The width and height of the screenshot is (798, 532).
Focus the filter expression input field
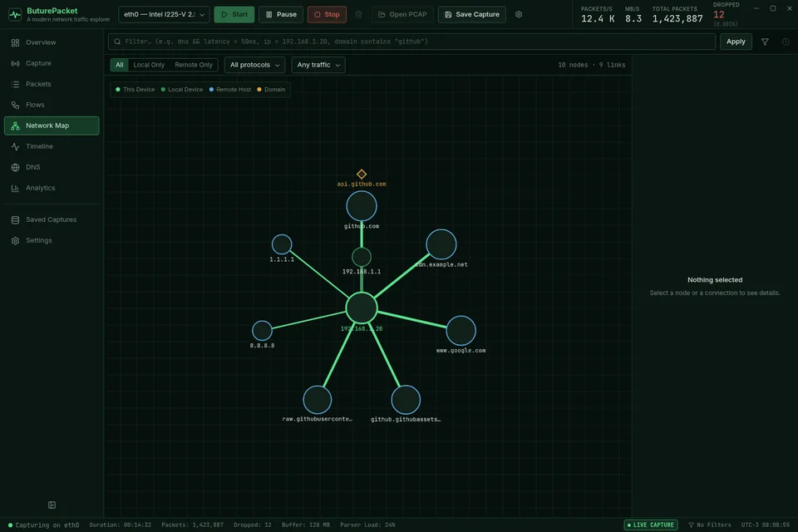[x=411, y=42]
